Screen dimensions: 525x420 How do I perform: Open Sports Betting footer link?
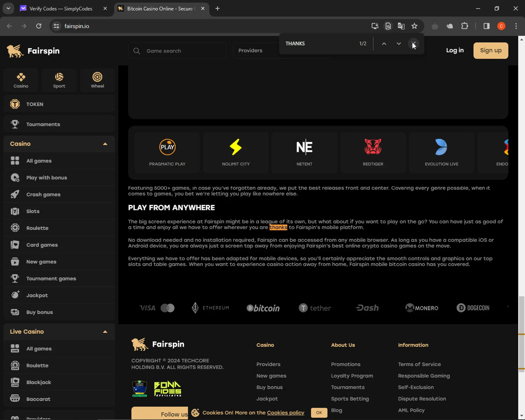350,399
